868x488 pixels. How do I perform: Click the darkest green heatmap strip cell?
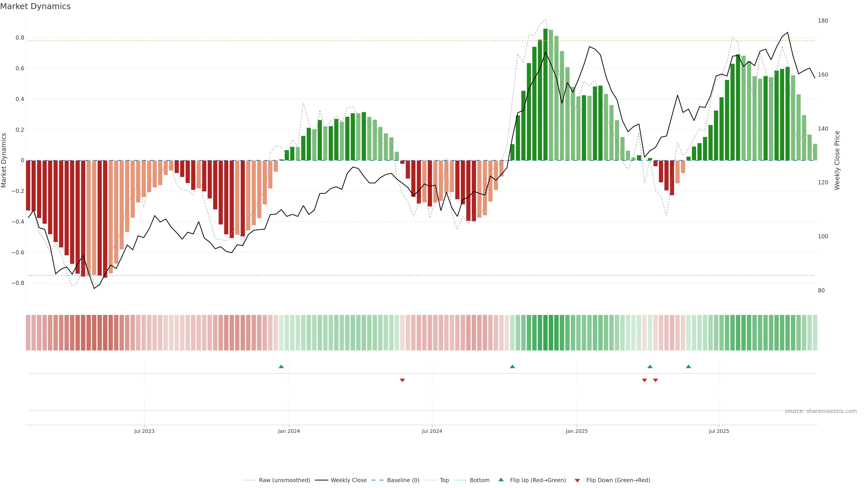click(545, 333)
